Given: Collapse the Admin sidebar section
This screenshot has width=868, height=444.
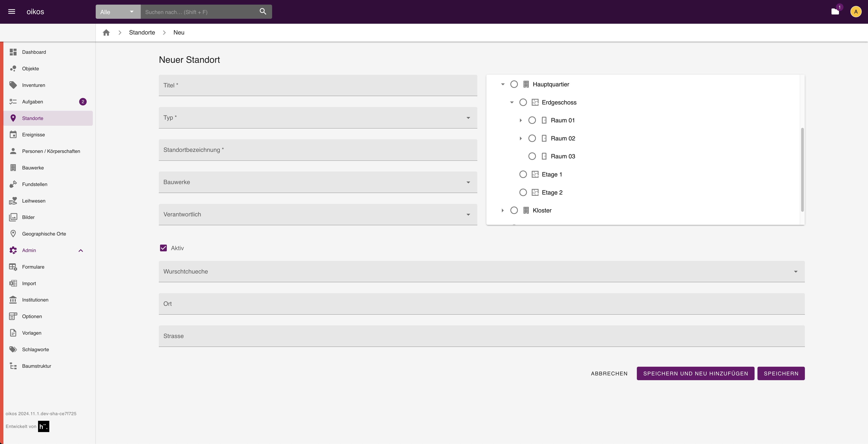Looking at the screenshot, I should (81, 250).
